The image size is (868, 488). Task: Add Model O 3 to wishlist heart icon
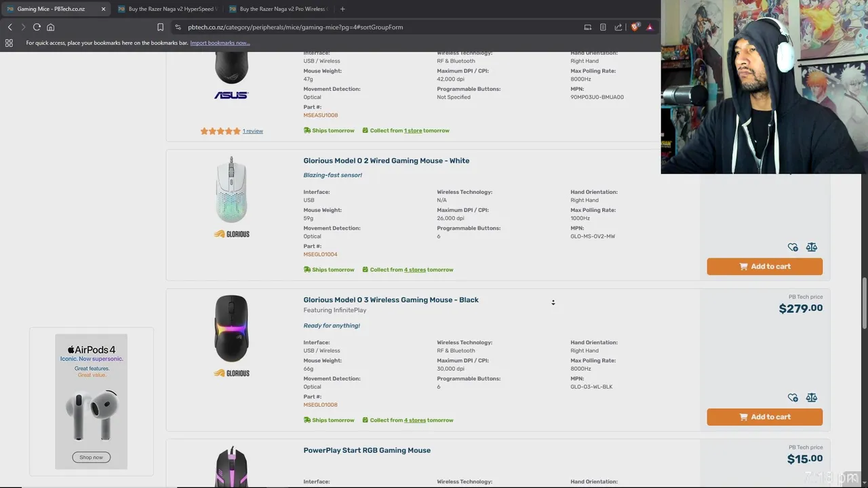[x=793, y=398]
